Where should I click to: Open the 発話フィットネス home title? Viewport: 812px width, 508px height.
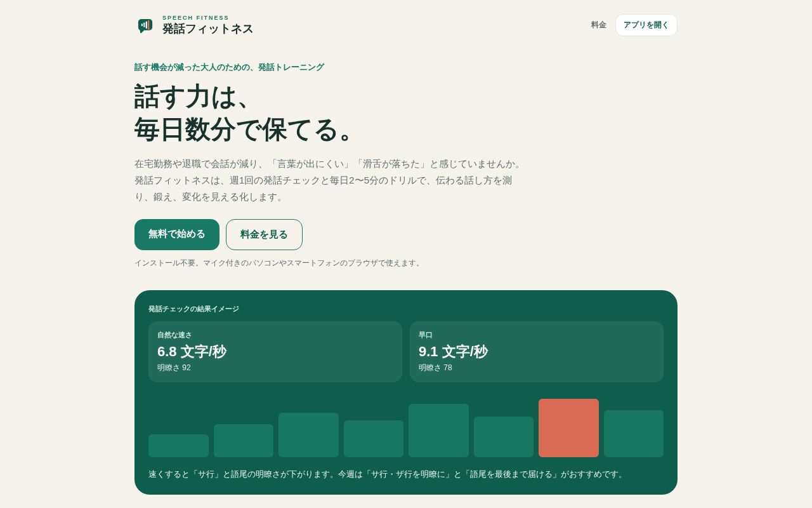pyautogui.click(x=207, y=29)
